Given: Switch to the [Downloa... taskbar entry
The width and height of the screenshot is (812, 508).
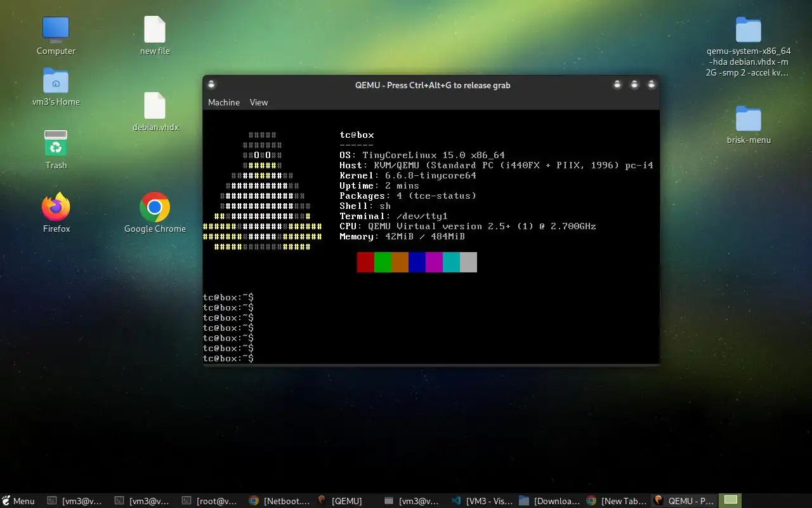Looking at the screenshot, I should 549,501.
